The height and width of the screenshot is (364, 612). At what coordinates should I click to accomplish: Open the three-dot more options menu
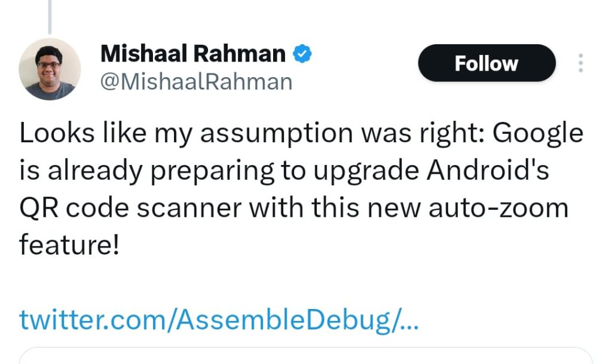(580, 63)
